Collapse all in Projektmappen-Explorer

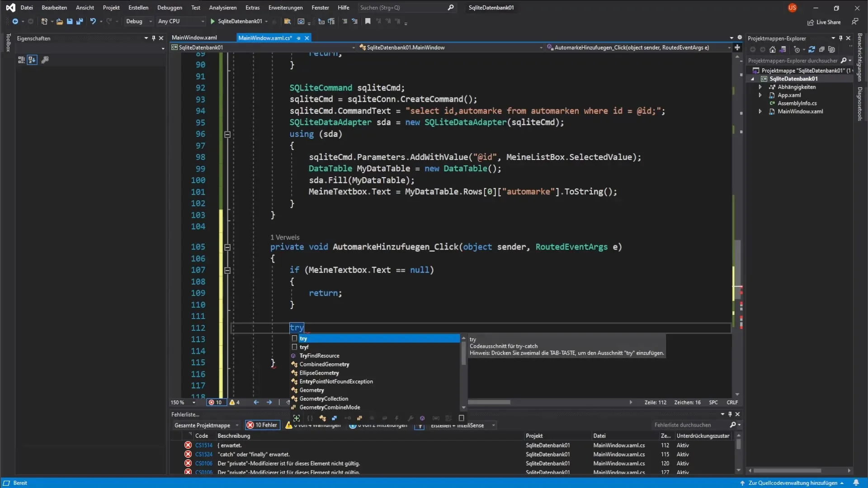[821, 50]
